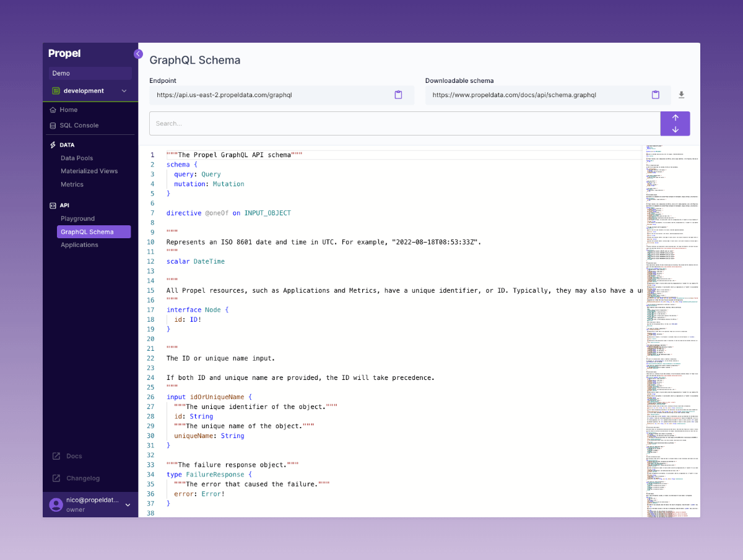Open SQL Console via database icon
The width and height of the screenshot is (743, 560).
(x=54, y=125)
